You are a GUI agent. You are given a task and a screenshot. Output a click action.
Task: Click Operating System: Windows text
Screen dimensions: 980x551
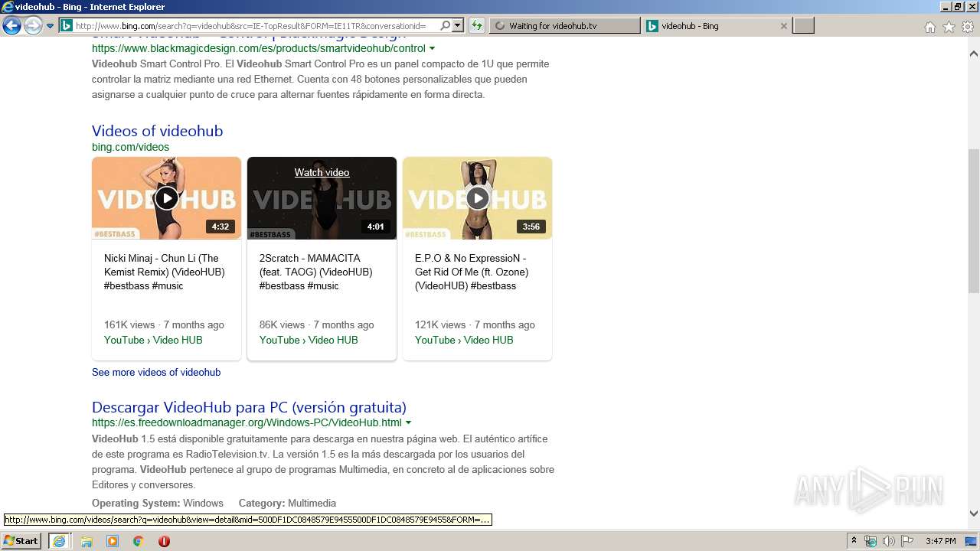158,503
